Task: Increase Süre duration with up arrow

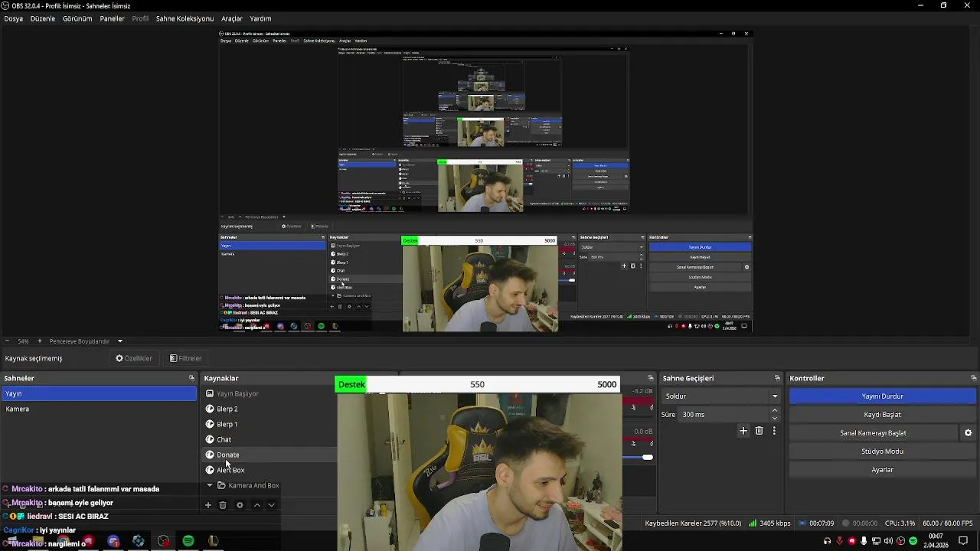Action: [775, 410]
